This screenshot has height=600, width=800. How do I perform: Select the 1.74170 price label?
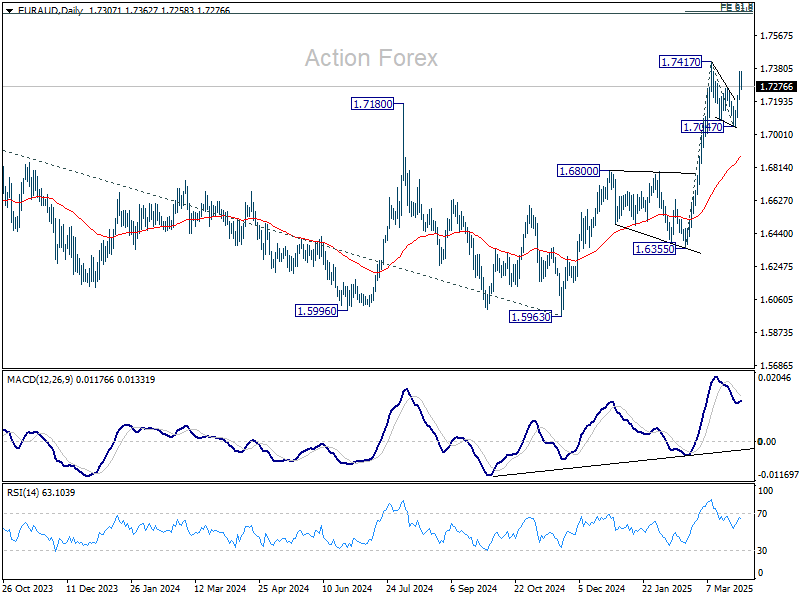point(681,62)
